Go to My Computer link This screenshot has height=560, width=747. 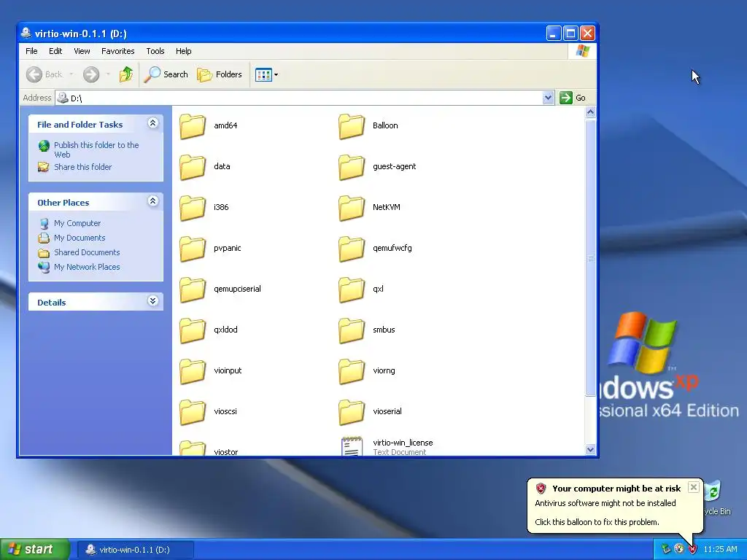click(x=77, y=223)
